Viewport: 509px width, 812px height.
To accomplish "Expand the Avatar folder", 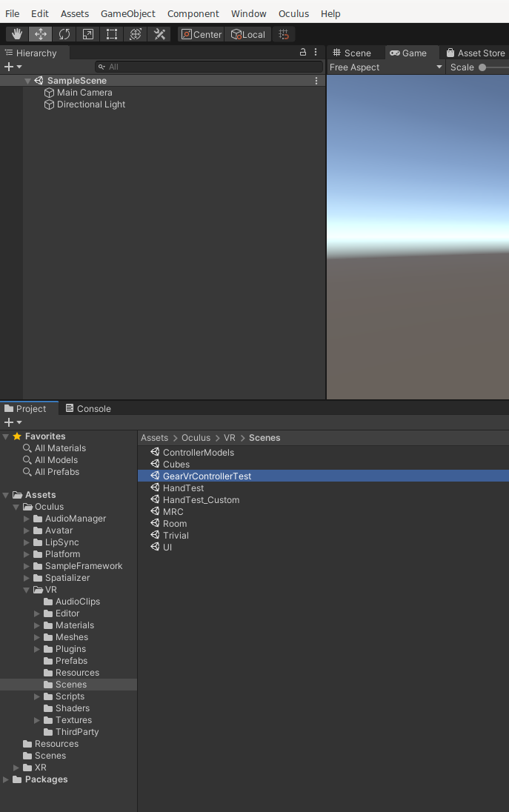I will click(27, 530).
